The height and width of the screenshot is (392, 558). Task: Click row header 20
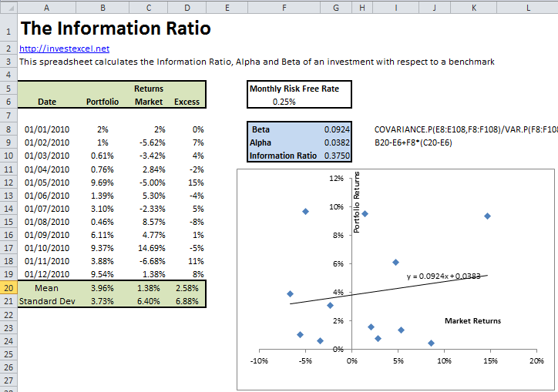8,287
